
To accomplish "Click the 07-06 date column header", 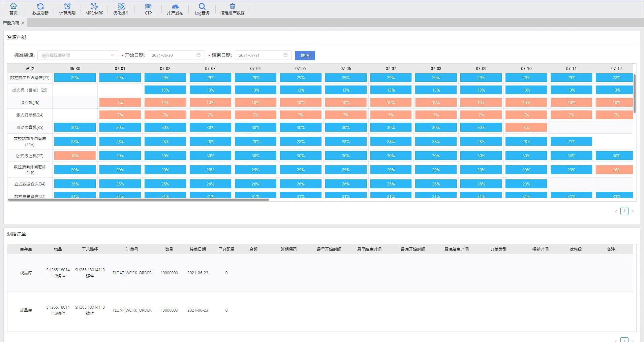I will click(346, 68).
